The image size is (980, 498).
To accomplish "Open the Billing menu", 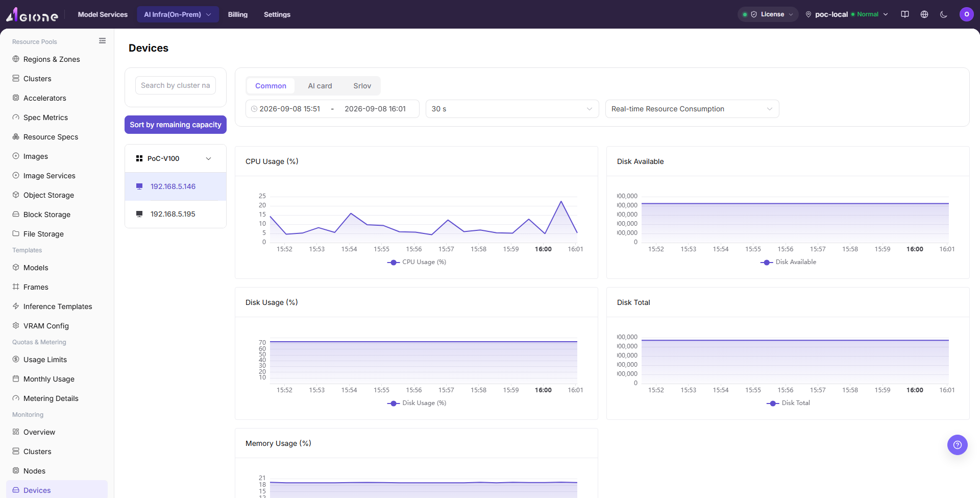I will (238, 14).
